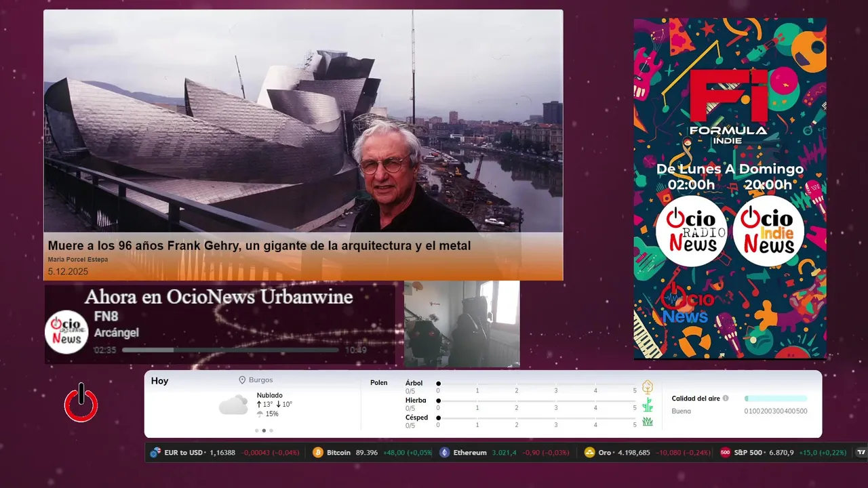
Task: Open the Bitcoin ticker entry
Action: pos(372,452)
